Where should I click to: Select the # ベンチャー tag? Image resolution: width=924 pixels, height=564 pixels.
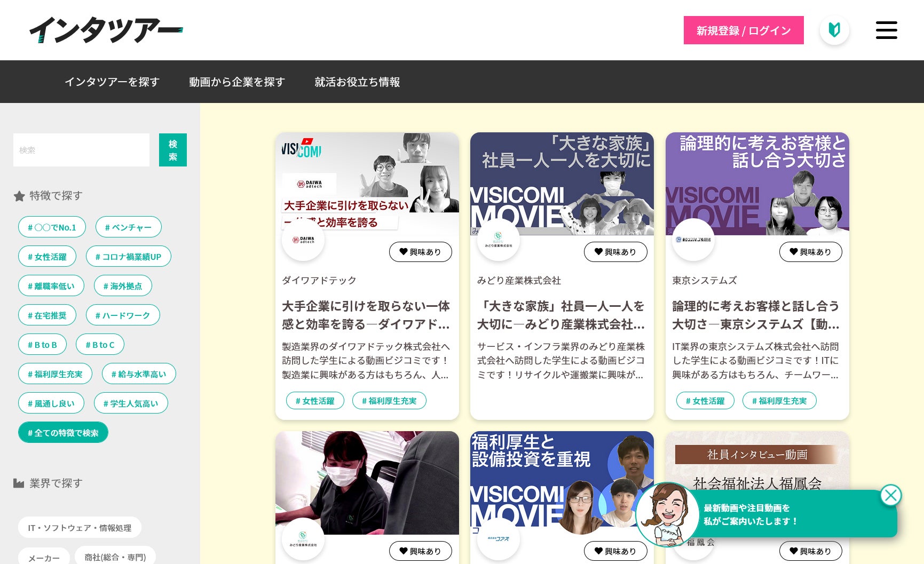tap(128, 227)
